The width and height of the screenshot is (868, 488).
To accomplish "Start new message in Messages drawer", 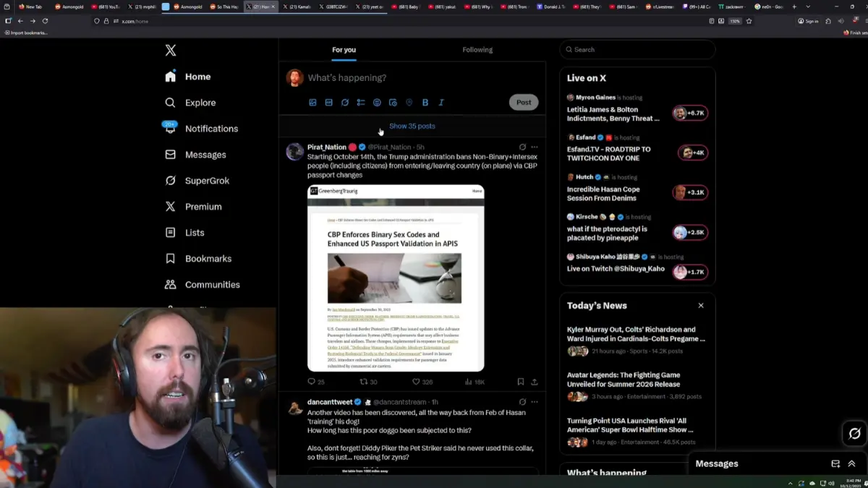I will point(835,464).
